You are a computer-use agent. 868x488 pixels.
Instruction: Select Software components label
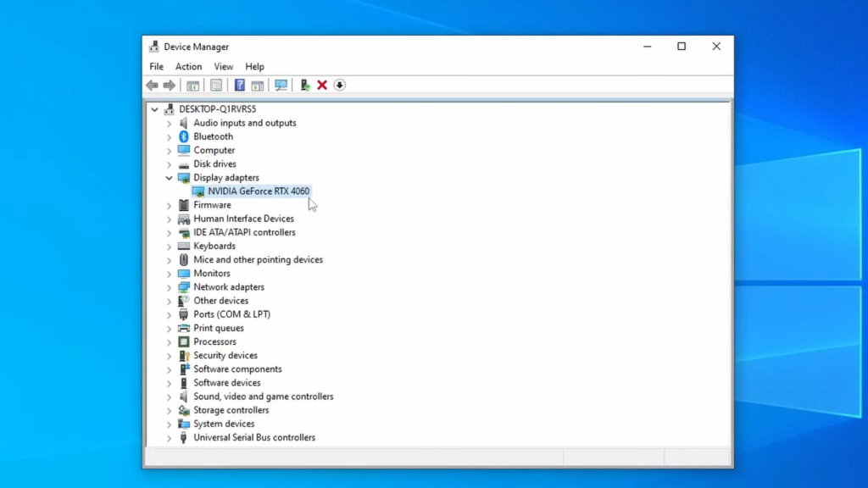point(237,369)
